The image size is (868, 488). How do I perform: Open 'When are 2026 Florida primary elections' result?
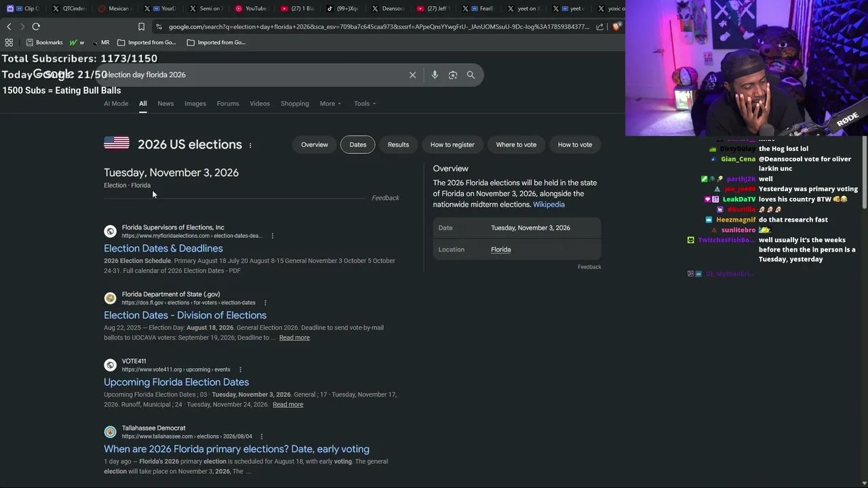tap(237, 449)
